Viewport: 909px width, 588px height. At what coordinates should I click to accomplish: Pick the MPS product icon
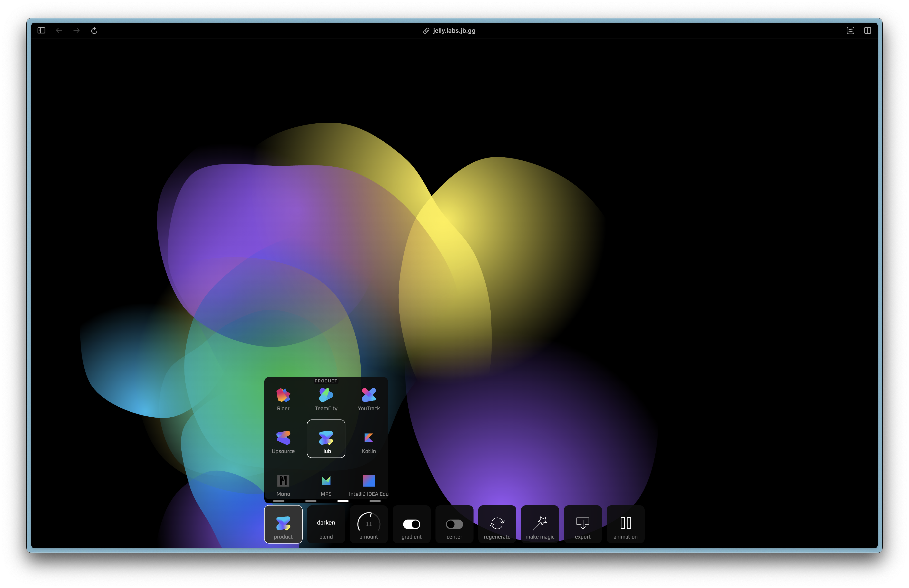(326, 481)
